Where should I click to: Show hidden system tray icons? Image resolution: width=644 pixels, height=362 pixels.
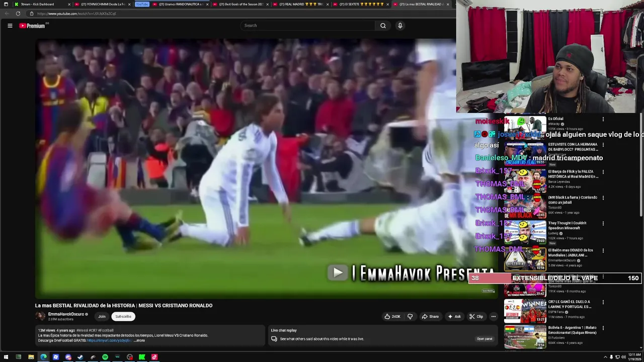click(x=605, y=357)
